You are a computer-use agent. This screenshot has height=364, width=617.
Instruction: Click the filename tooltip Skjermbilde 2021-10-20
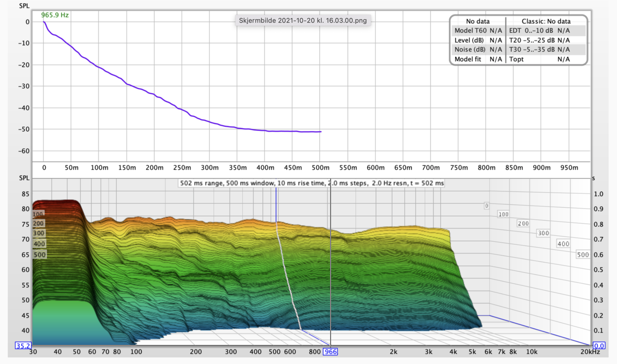(303, 21)
